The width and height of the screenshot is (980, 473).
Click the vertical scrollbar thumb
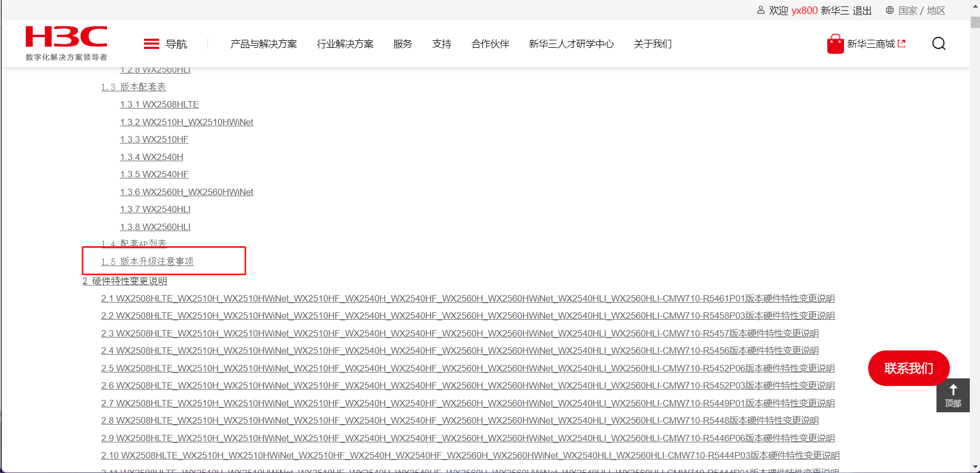click(x=975, y=22)
